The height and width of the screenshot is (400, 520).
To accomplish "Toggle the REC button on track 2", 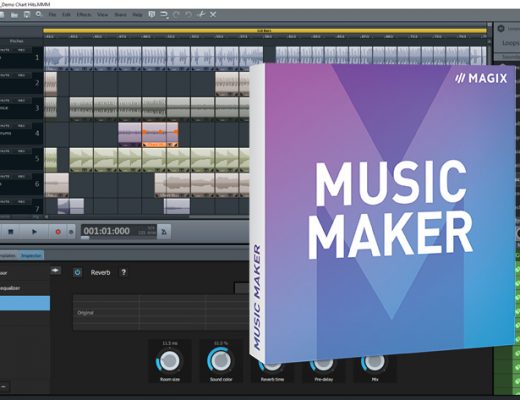I will click(x=21, y=75).
